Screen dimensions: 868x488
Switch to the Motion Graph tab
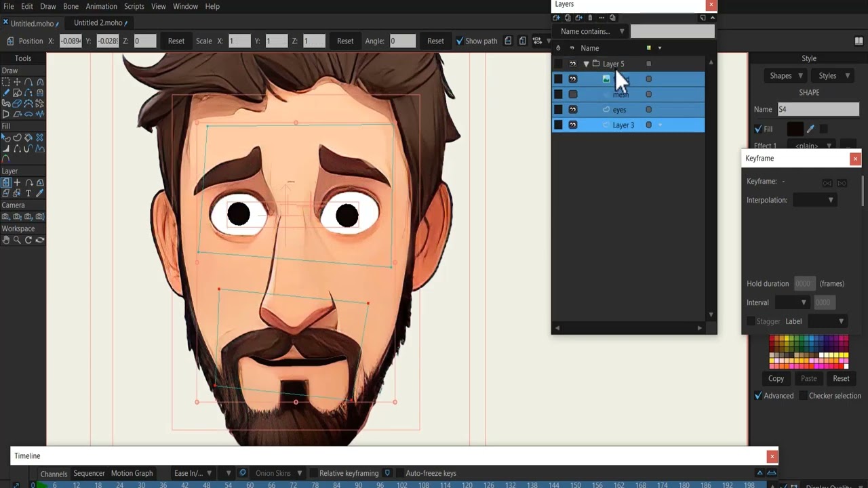click(132, 473)
